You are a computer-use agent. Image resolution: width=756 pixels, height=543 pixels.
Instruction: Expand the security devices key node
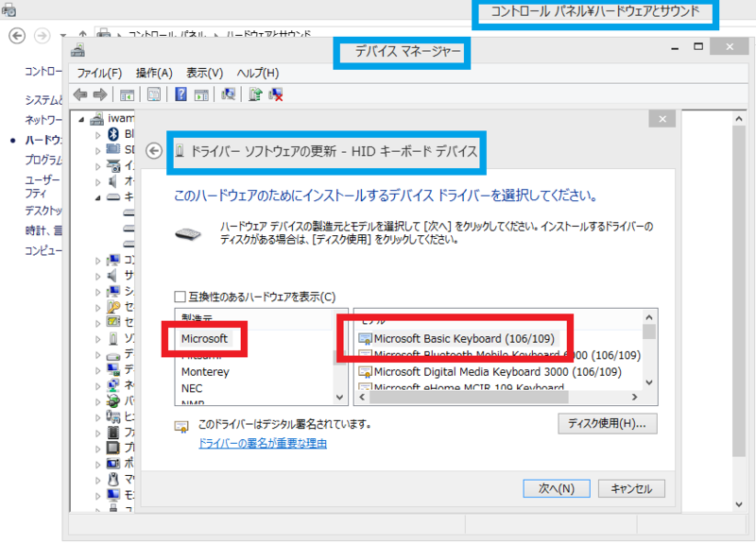pos(98,308)
